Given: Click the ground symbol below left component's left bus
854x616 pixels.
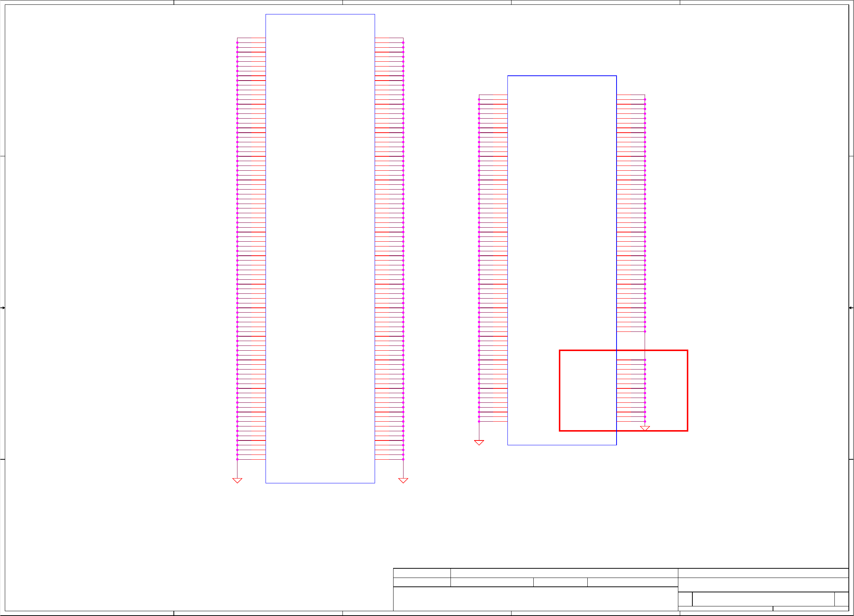Looking at the screenshot, I should (x=237, y=480).
